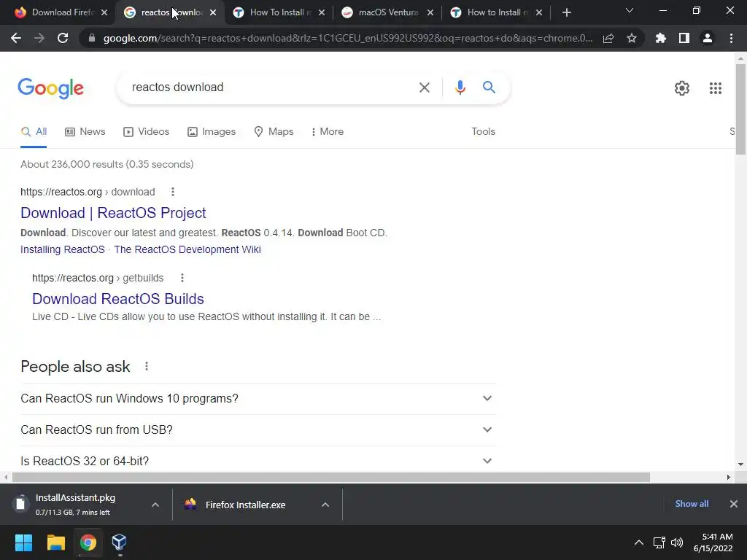Start voice search with microphone icon

tap(460, 87)
